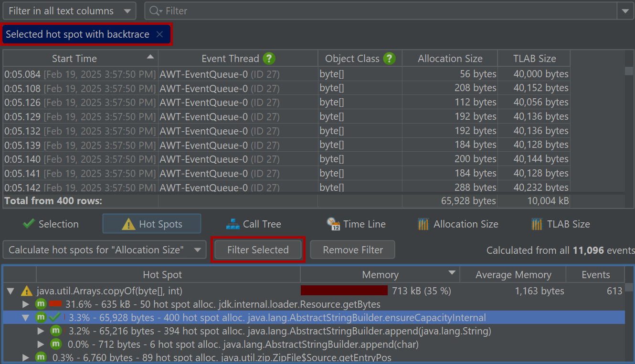Open the 'Filter in all text columns' dropdown
This screenshot has width=635, height=364.
(x=69, y=11)
